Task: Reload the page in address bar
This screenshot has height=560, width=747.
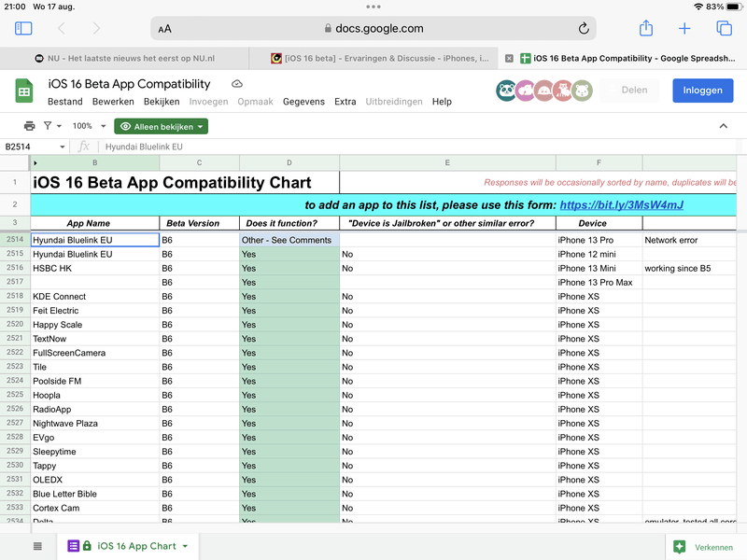Action: (x=584, y=29)
